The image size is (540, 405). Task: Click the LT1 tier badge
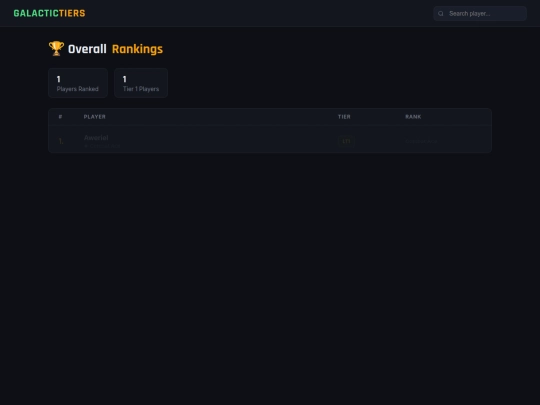346,141
